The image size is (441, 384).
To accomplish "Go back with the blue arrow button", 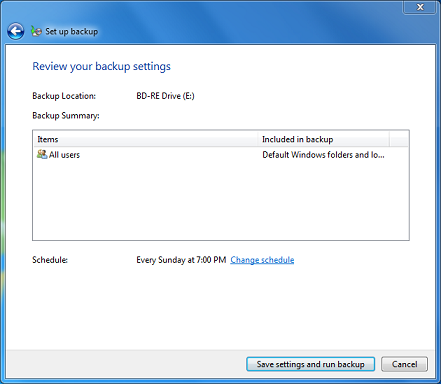I will coord(15,31).
